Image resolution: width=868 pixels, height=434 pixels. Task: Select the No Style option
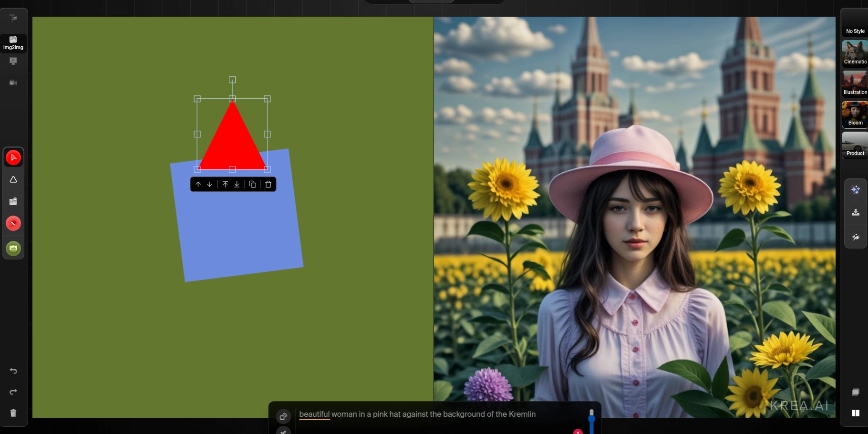pos(855,27)
